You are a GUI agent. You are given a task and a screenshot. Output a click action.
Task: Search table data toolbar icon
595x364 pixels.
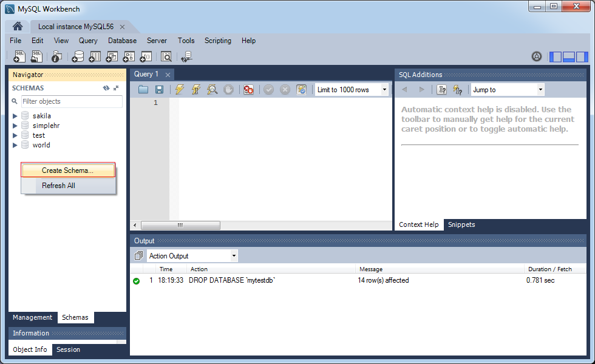[166, 56]
